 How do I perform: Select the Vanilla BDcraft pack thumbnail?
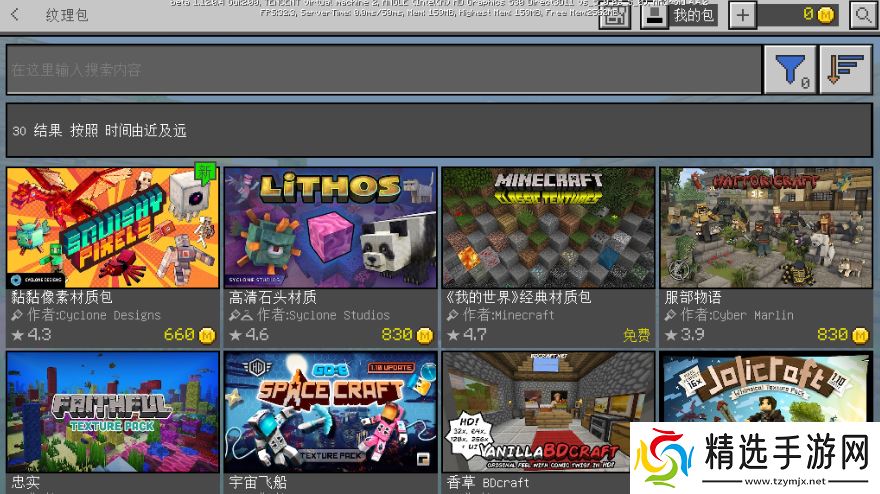548,410
